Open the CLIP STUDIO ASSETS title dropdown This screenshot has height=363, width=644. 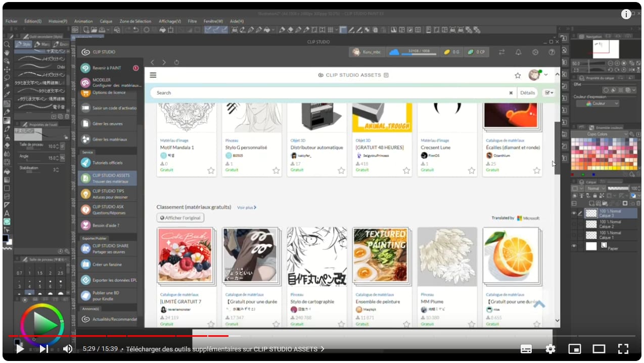coord(386,75)
